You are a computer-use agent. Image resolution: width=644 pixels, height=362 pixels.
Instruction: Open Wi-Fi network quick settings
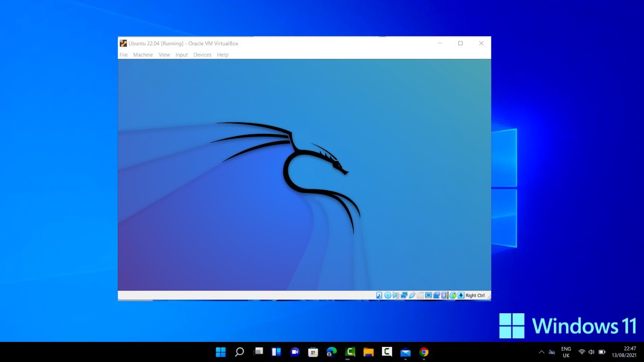[582, 352]
